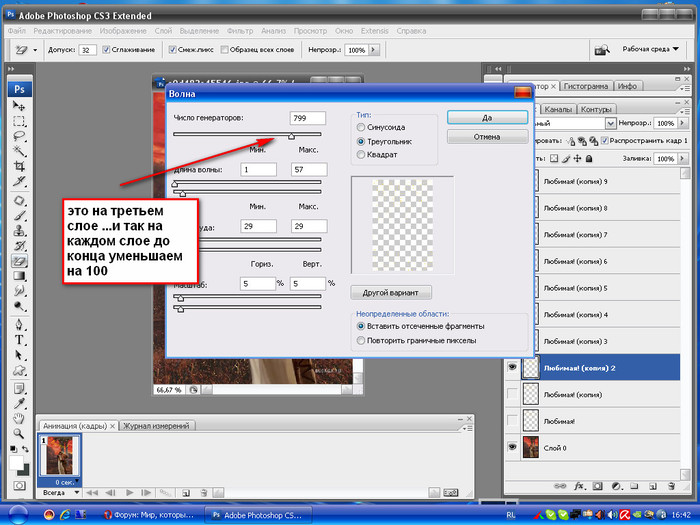Choose Повторить граничные пикселы option
The height and width of the screenshot is (525, 700).
click(361, 341)
